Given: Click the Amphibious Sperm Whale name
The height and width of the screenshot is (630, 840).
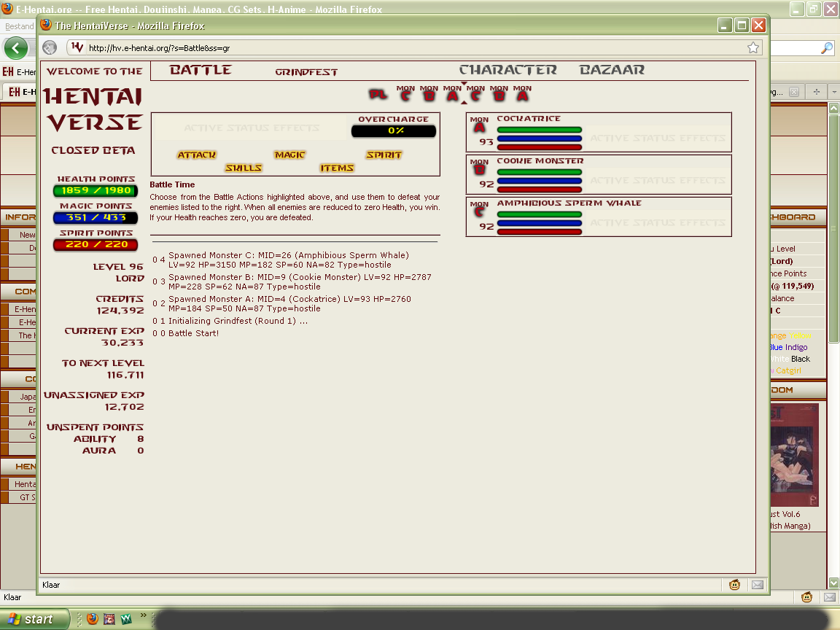Looking at the screenshot, I should tap(569, 203).
